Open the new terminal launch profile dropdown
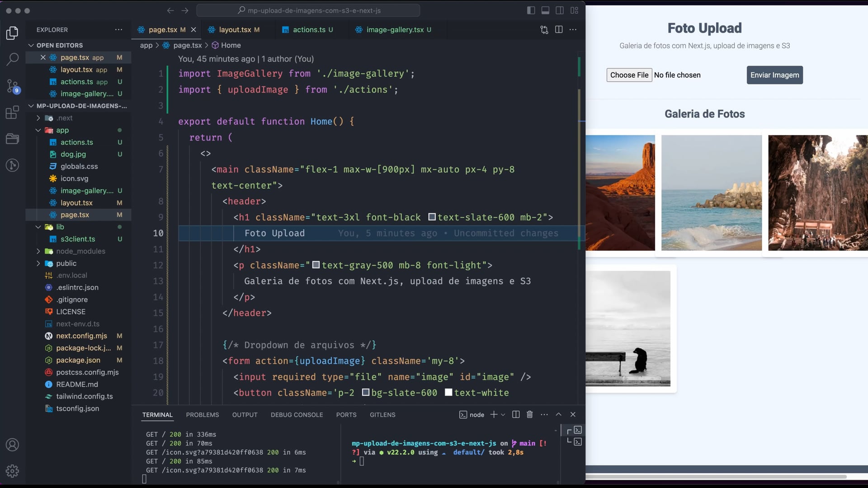The width and height of the screenshot is (868, 488). coord(503,415)
